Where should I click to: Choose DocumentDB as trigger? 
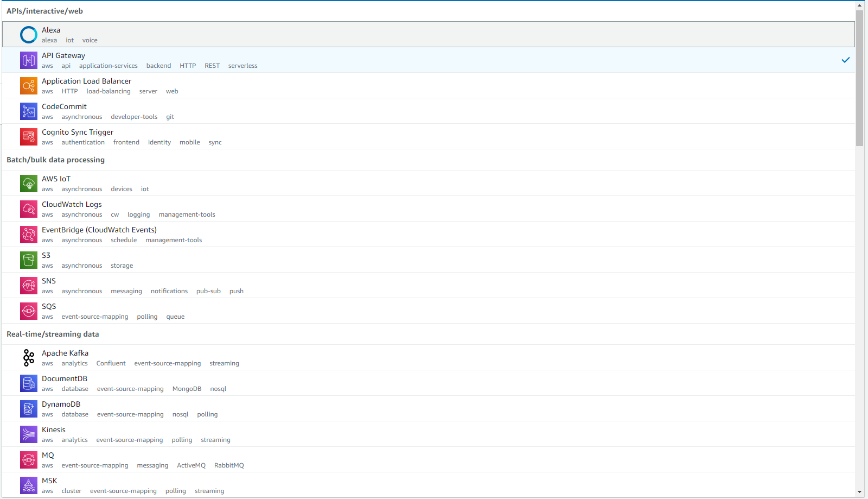click(429, 383)
